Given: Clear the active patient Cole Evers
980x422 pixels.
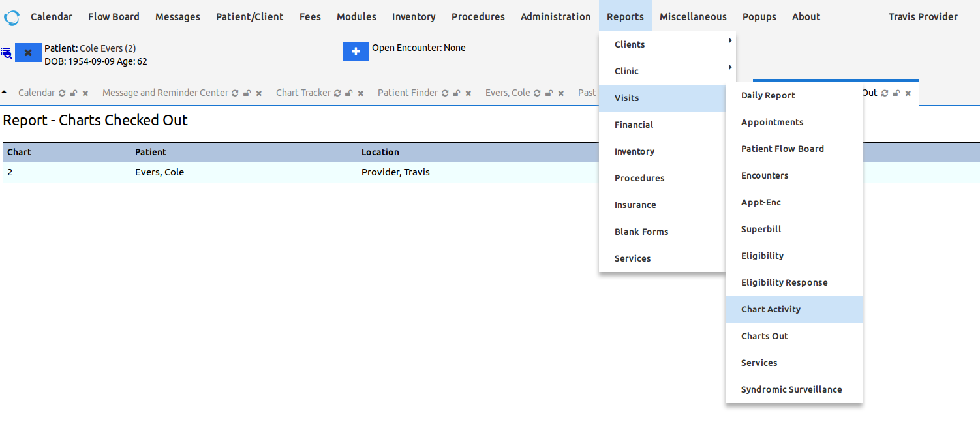Looking at the screenshot, I should (28, 53).
